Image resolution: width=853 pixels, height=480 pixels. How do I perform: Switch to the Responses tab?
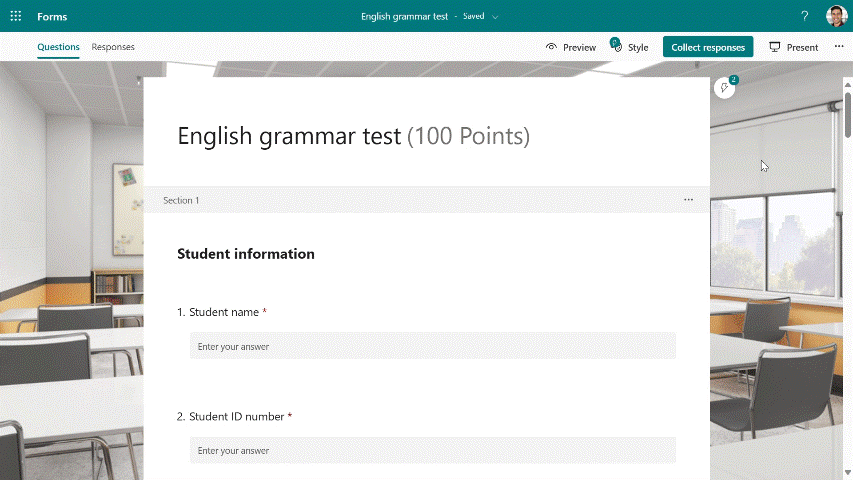113,47
